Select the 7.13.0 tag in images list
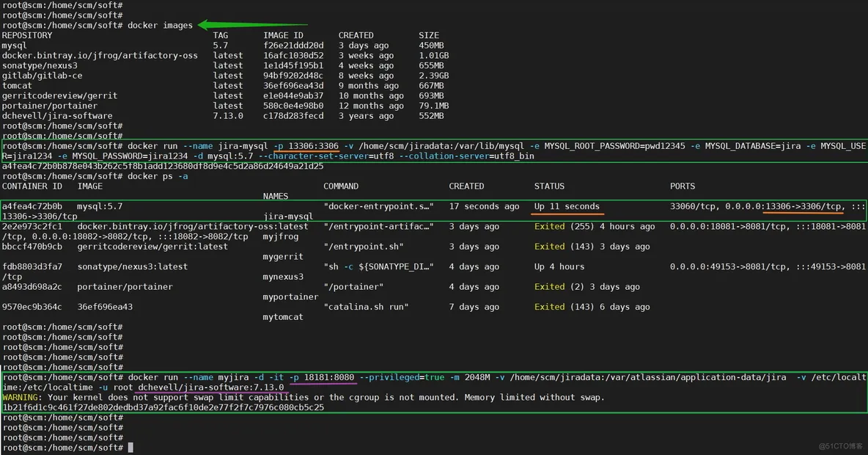 click(228, 116)
